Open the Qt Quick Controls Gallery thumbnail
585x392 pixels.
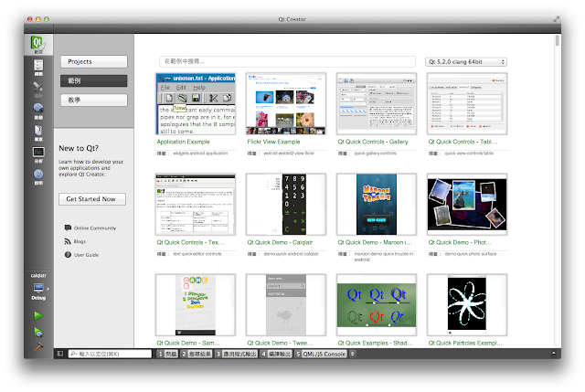tap(377, 103)
